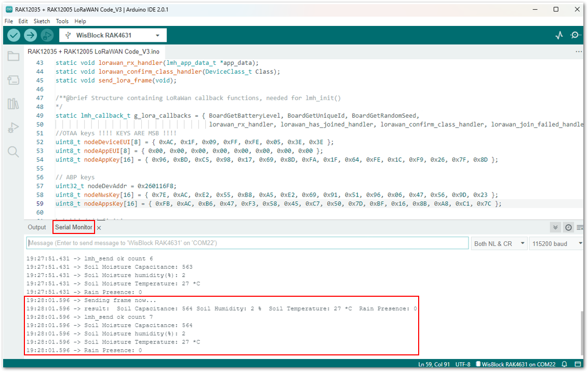The height and width of the screenshot is (372, 588).
Task: Close the Serial Monitor tab
Action: coord(99,228)
